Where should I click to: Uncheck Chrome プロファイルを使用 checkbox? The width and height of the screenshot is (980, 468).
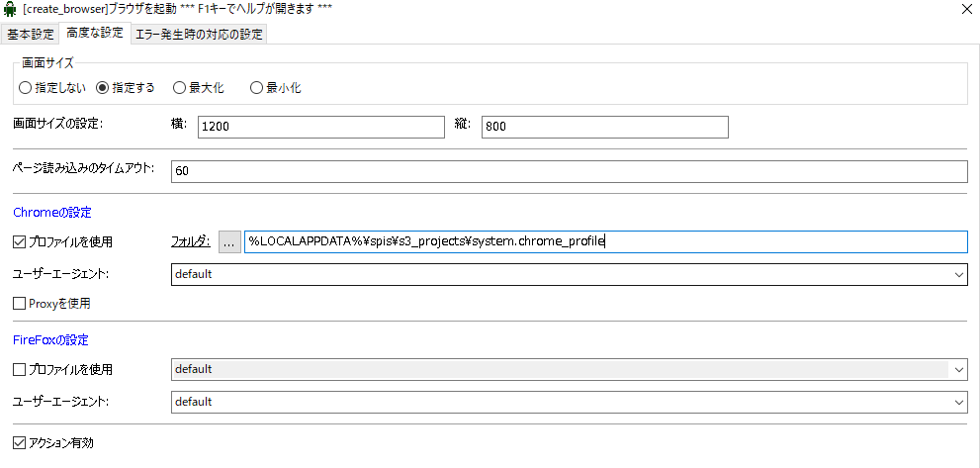pyautogui.click(x=20, y=241)
